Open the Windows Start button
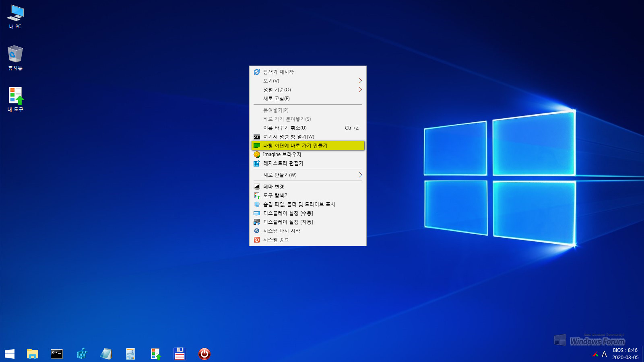644x362 pixels. click(x=10, y=354)
